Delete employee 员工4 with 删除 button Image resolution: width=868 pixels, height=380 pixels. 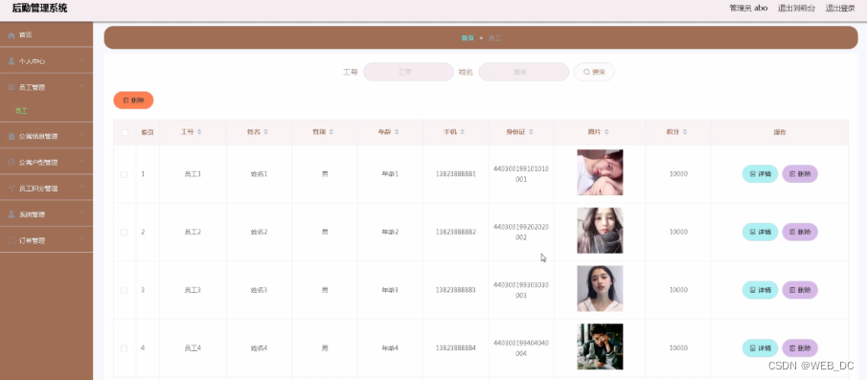(x=800, y=347)
